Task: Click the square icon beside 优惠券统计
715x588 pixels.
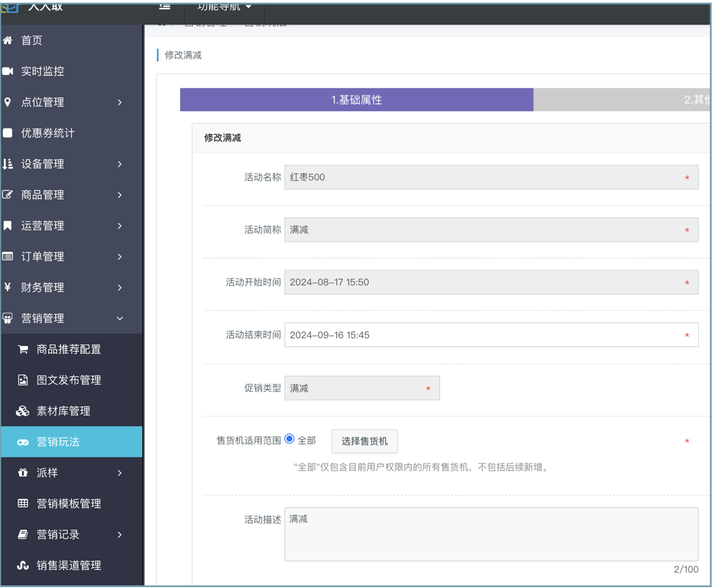Action: [x=7, y=133]
